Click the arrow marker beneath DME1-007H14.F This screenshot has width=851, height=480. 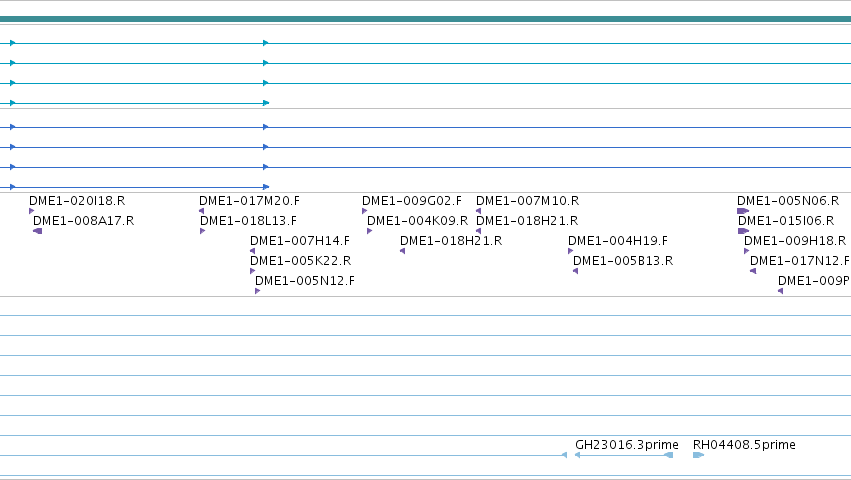[252, 251]
